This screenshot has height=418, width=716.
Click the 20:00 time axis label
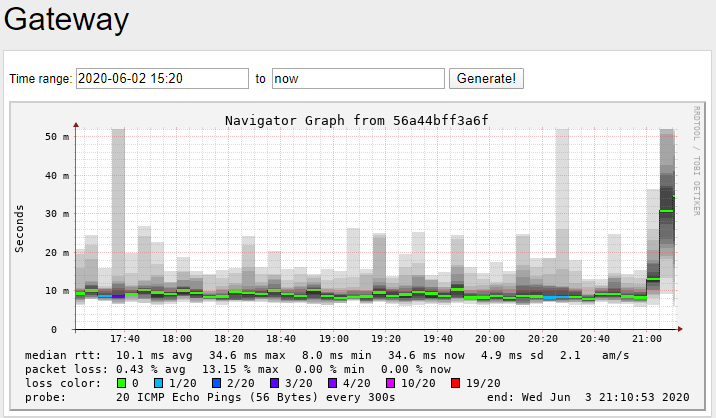coord(490,339)
